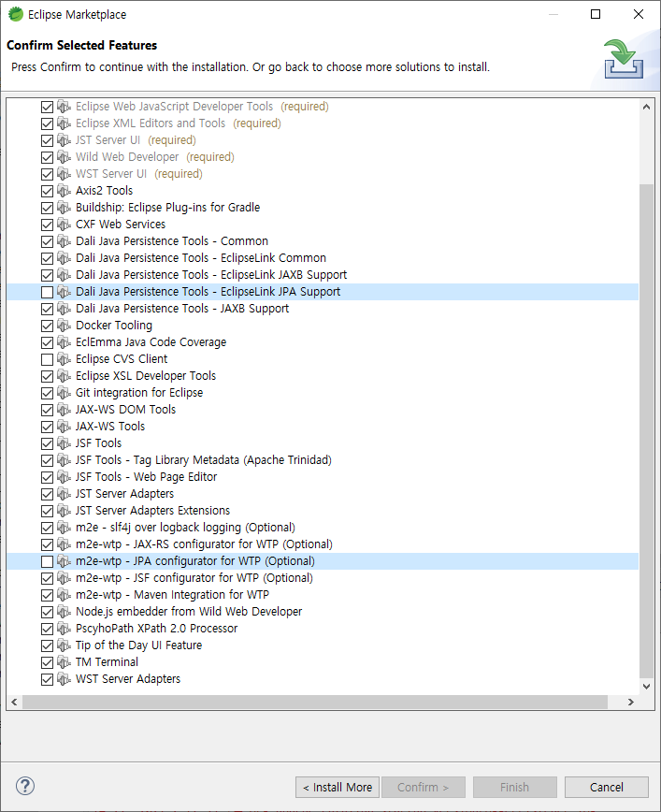Click the feature icon beside EclEmma Java Code Coverage
The image size is (661, 812).
click(64, 342)
